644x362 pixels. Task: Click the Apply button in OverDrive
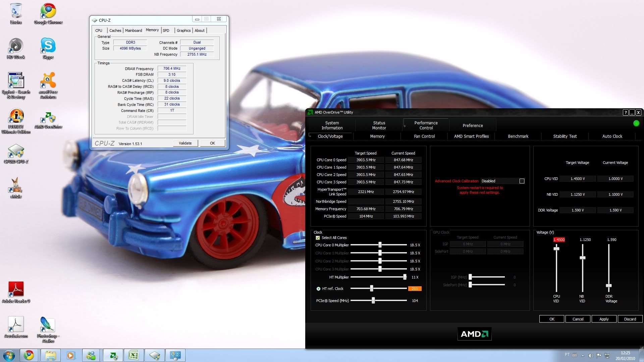(604, 319)
